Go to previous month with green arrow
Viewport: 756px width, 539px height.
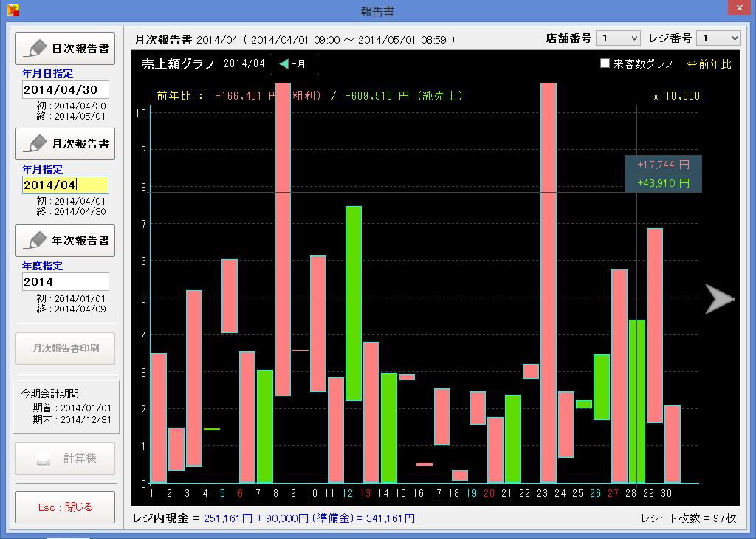284,64
